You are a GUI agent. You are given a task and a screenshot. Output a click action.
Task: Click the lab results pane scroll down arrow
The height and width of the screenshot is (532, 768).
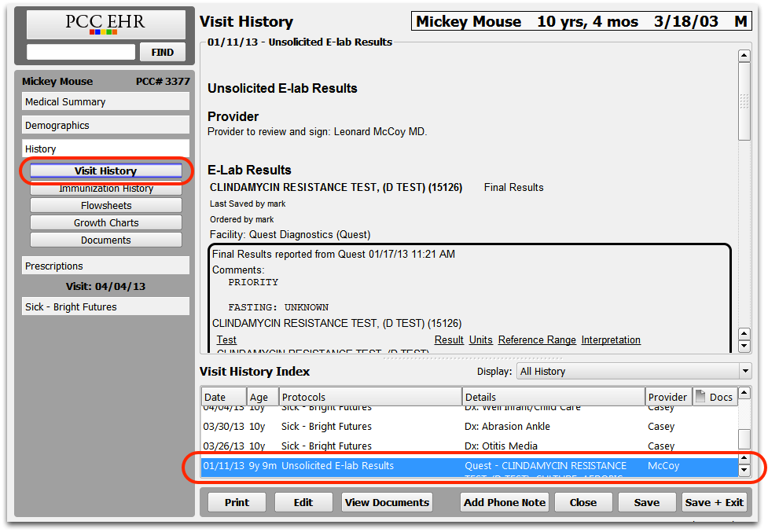(x=744, y=346)
